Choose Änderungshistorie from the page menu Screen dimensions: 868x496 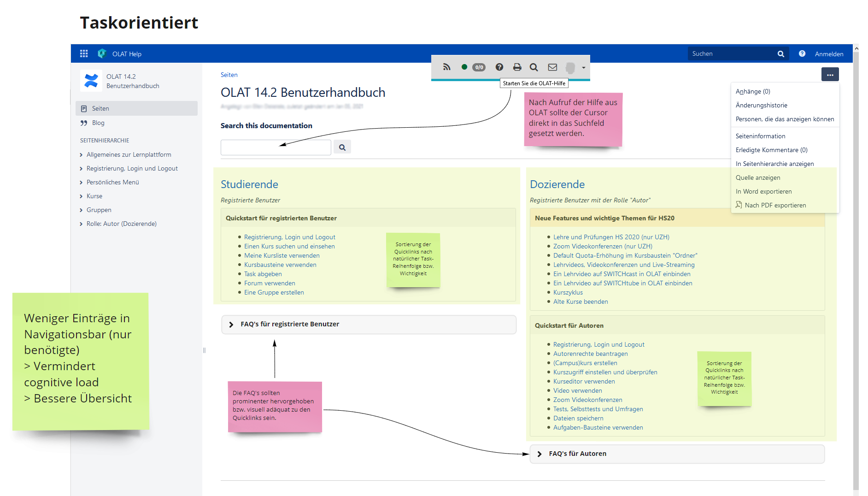761,105
